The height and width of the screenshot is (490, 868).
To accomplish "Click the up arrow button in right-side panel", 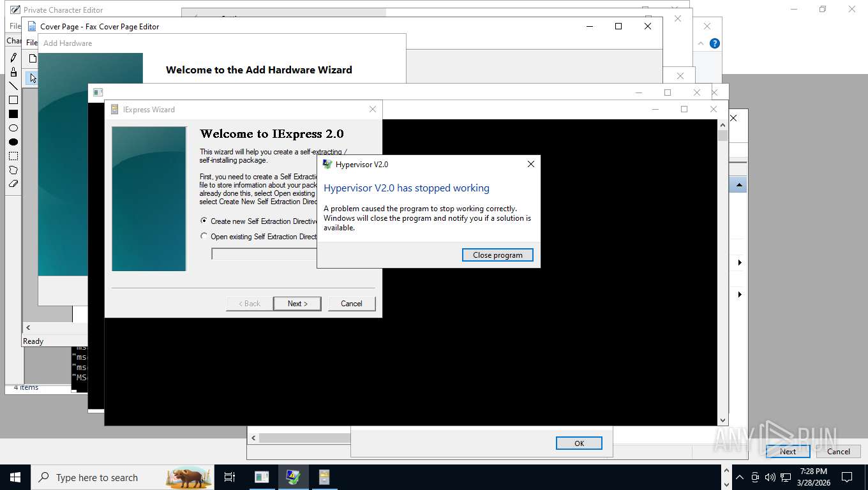I will (738, 185).
